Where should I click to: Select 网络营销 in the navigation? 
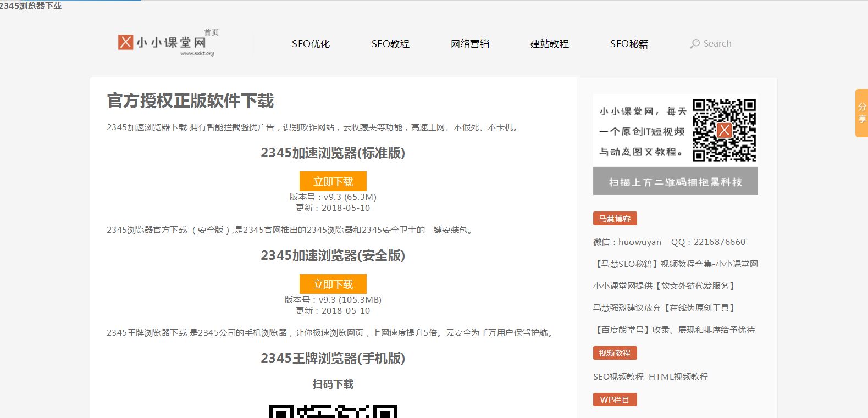[x=470, y=44]
